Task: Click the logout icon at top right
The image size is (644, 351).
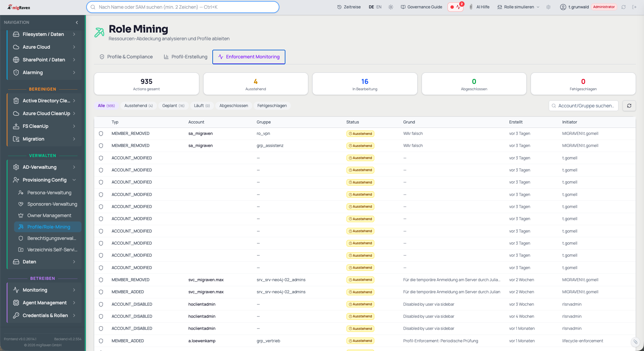Action: pos(634,7)
